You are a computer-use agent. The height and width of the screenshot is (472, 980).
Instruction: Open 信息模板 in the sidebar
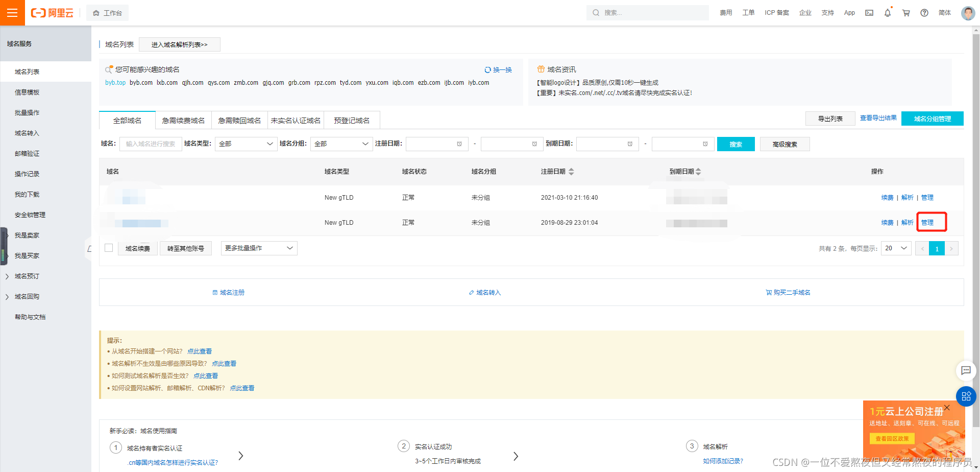(27, 92)
